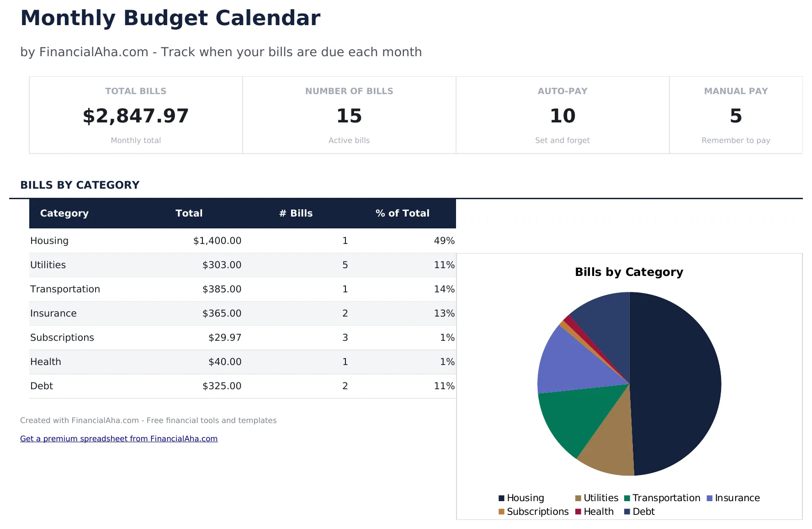The width and height of the screenshot is (812, 529).
Task: Click the TOTAL BILLS summary card
Action: tap(135, 115)
